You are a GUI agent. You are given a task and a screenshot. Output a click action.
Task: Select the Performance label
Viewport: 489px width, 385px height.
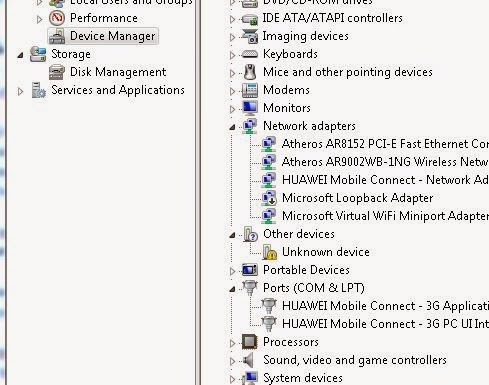pos(104,18)
